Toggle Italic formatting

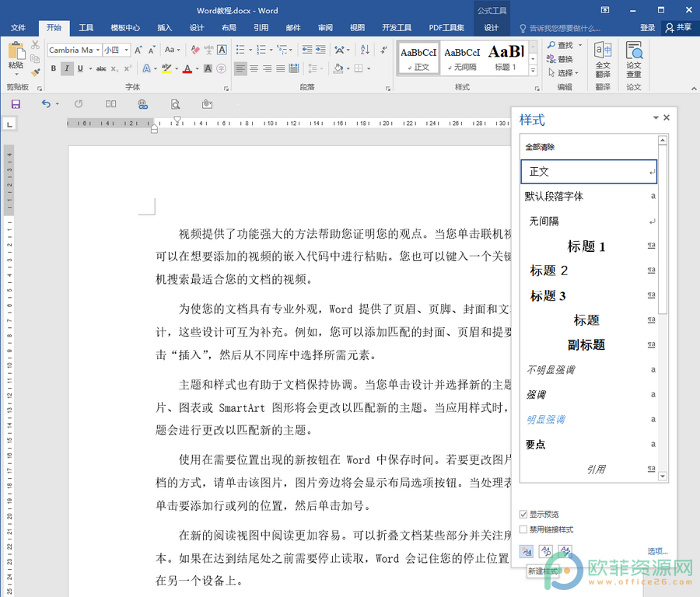click(x=67, y=68)
